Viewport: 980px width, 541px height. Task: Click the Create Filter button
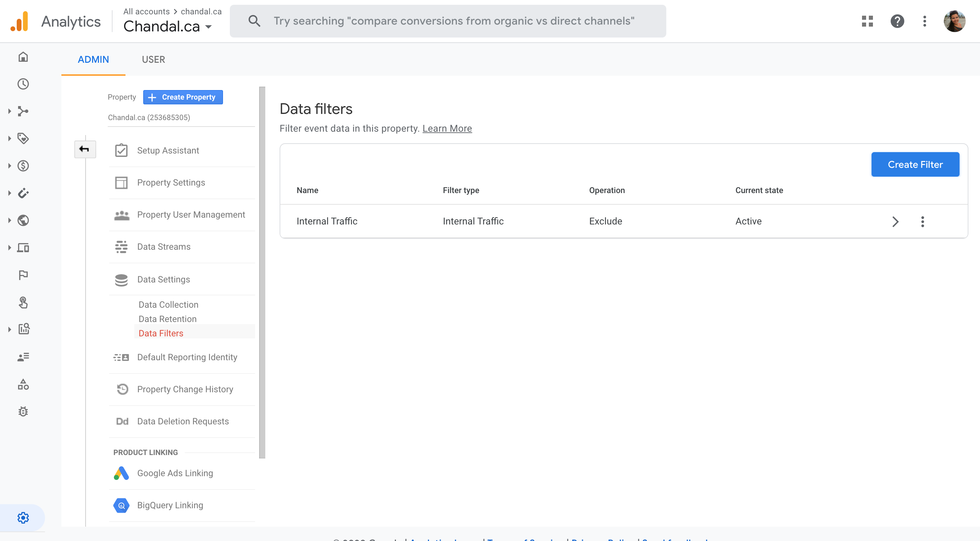point(916,164)
